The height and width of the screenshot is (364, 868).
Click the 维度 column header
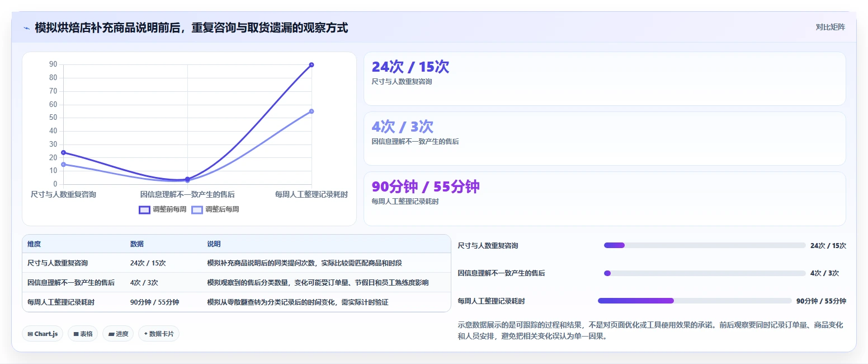click(x=34, y=244)
